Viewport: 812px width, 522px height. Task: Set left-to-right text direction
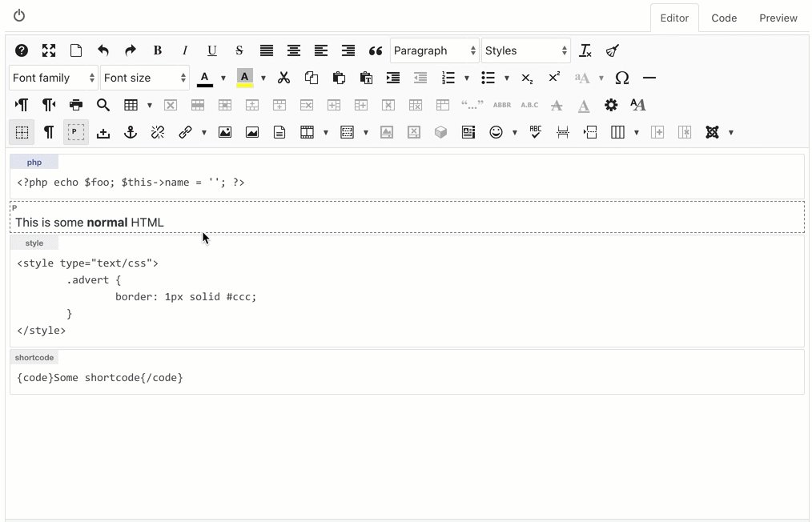coord(22,105)
